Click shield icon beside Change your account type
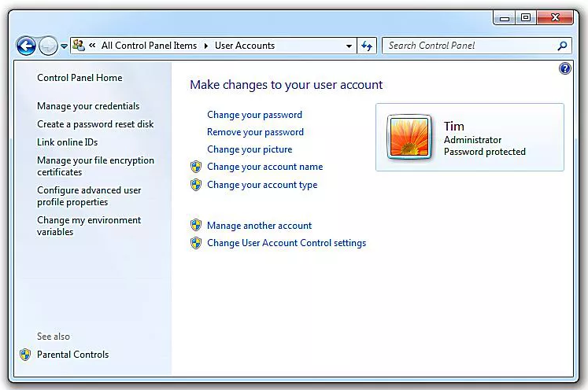Image resolution: width=588 pixels, height=390 pixels. [x=196, y=184]
